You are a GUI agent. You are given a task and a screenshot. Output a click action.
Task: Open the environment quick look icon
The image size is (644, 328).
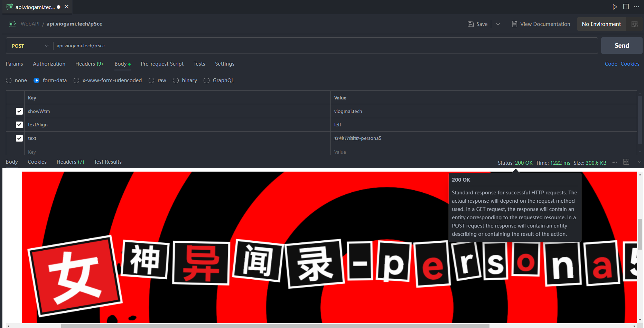(634, 24)
